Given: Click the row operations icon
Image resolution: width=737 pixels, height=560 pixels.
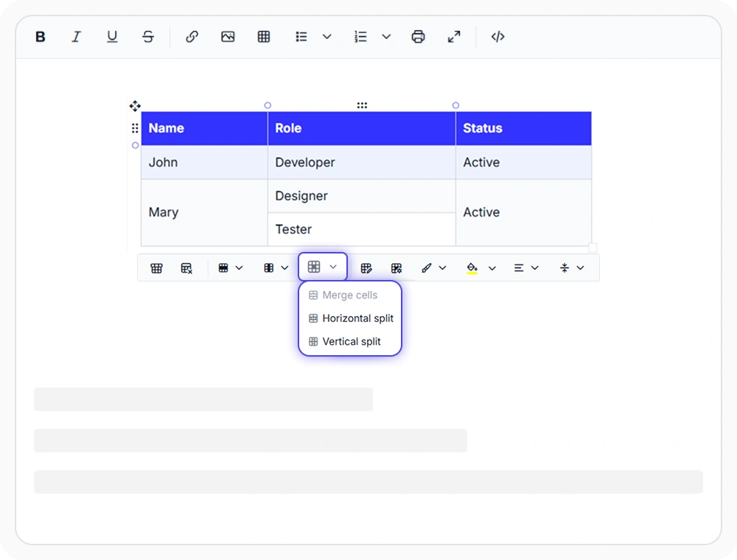Looking at the screenshot, I should pyautogui.click(x=223, y=267).
